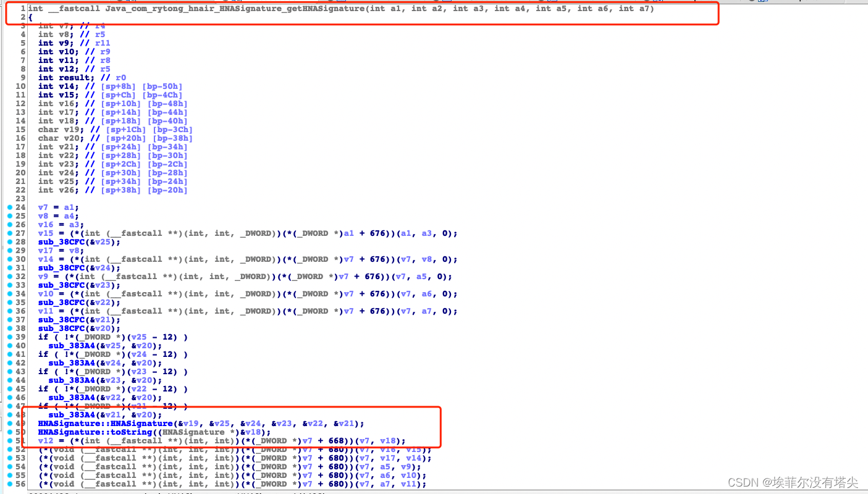Click the sub_383A4(&v24, &v20) call
This screenshot has height=494, width=868.
105,363
